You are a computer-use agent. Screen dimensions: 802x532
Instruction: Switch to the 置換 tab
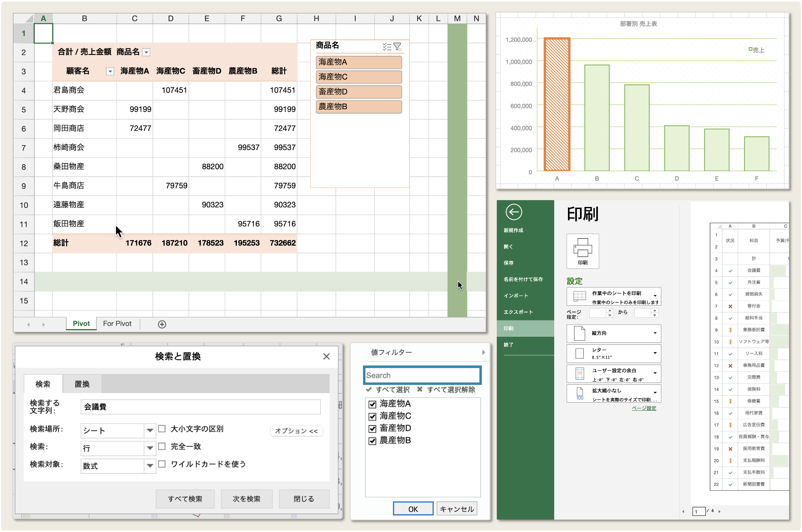(82, 384)
